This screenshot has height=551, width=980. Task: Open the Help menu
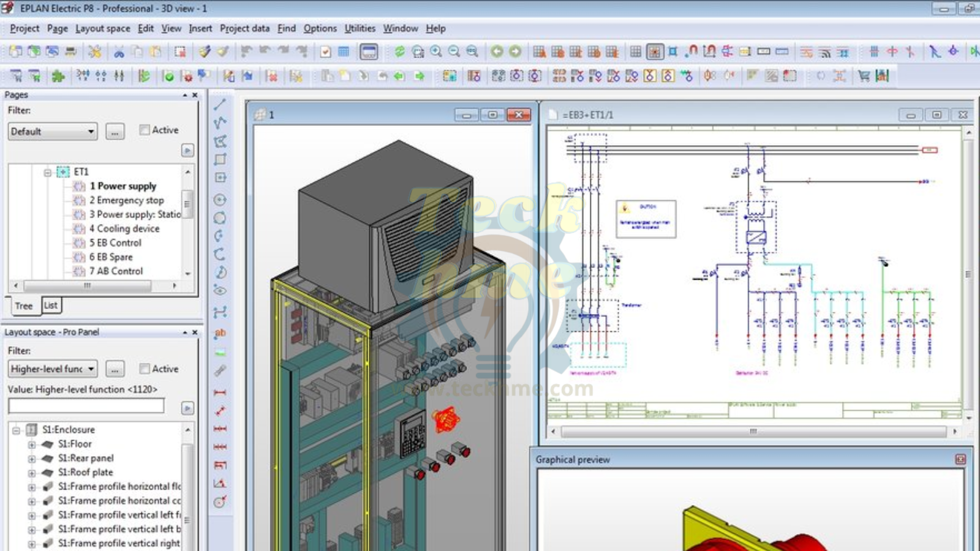[x=436, y=28]
